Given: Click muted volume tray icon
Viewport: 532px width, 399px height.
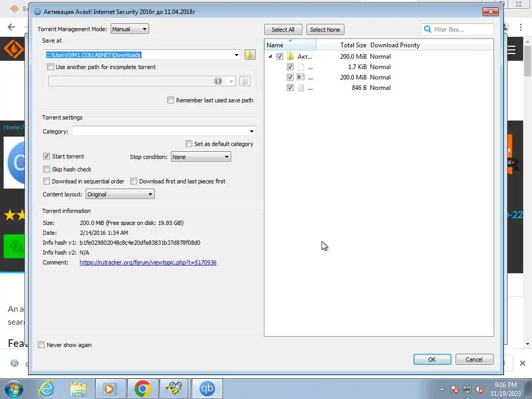Looking at the screenshot, I should coord(480,389).
